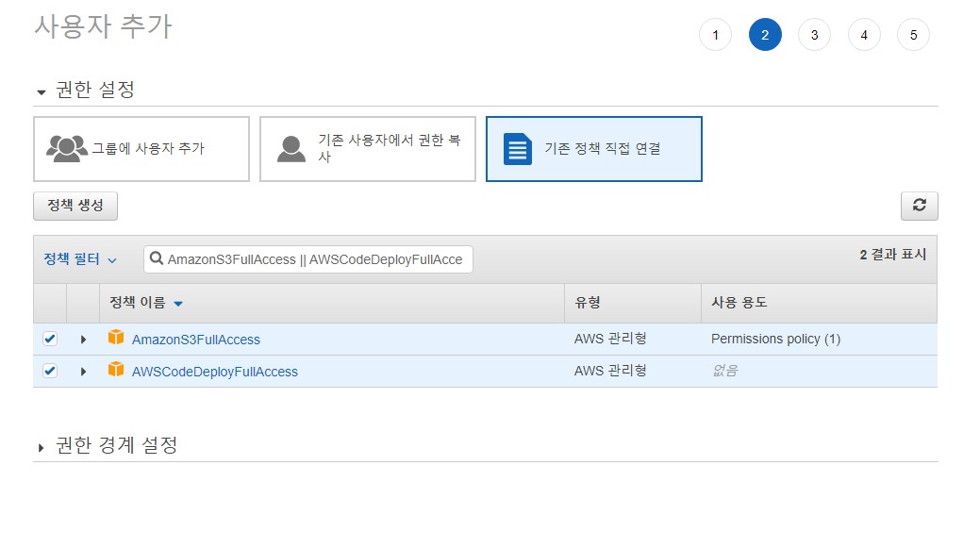This screenshot has width=980, height=548.
Task: Open the 정책 필터 dropdown
Action: [80, 259]
